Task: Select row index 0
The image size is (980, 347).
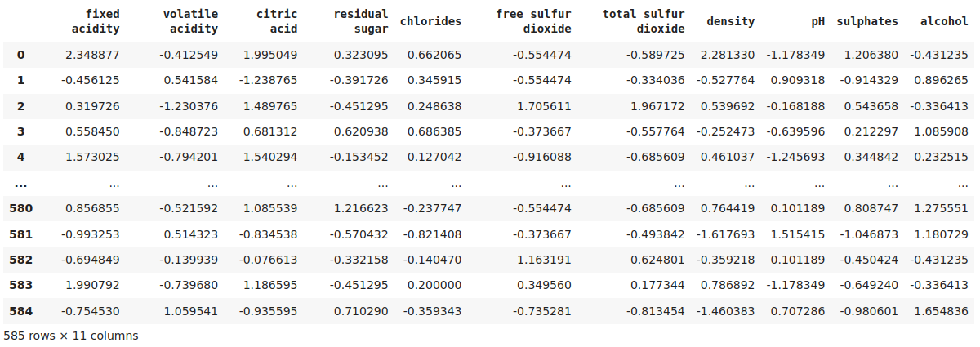Action: [21, 55]
